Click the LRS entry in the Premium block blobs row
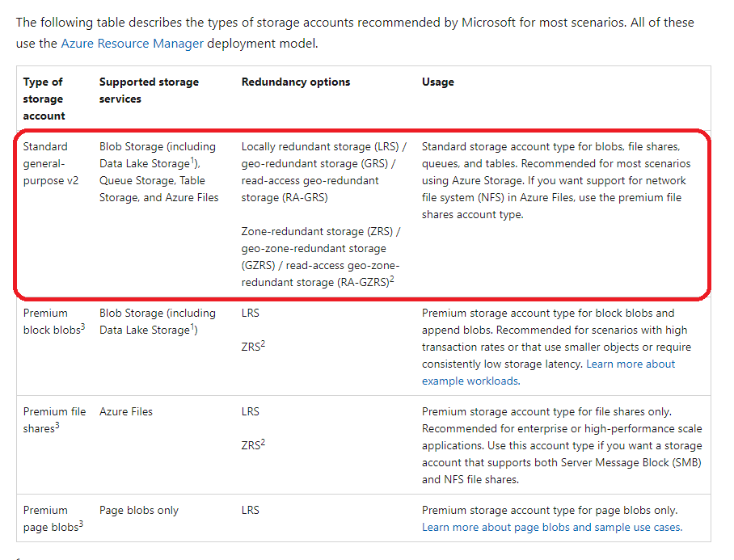 click(250, 313)
